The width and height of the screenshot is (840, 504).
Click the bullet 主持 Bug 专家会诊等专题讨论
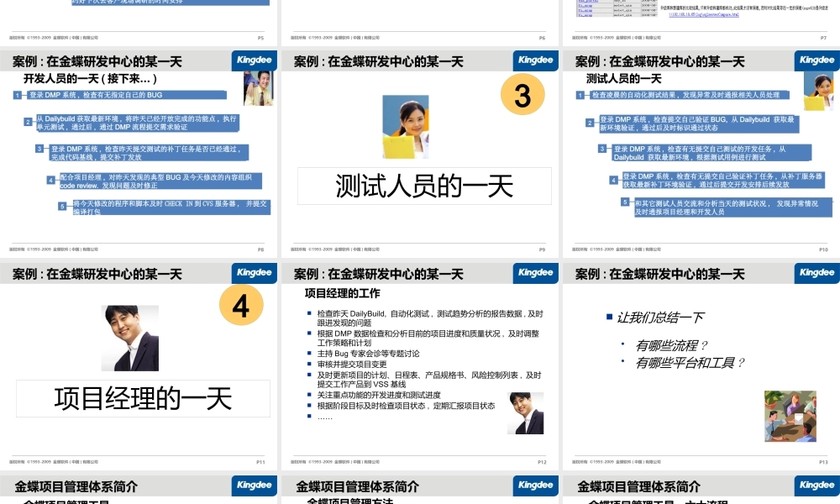click(369, 354)
